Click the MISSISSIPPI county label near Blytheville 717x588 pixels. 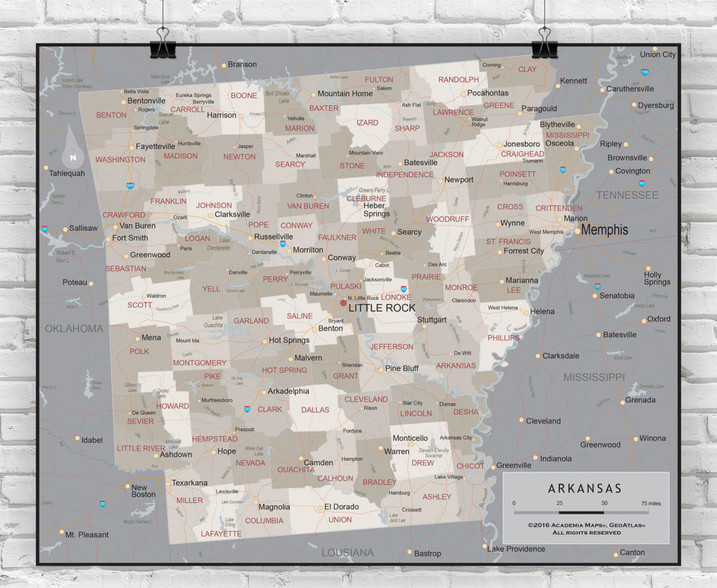click(x=567, y=135)
